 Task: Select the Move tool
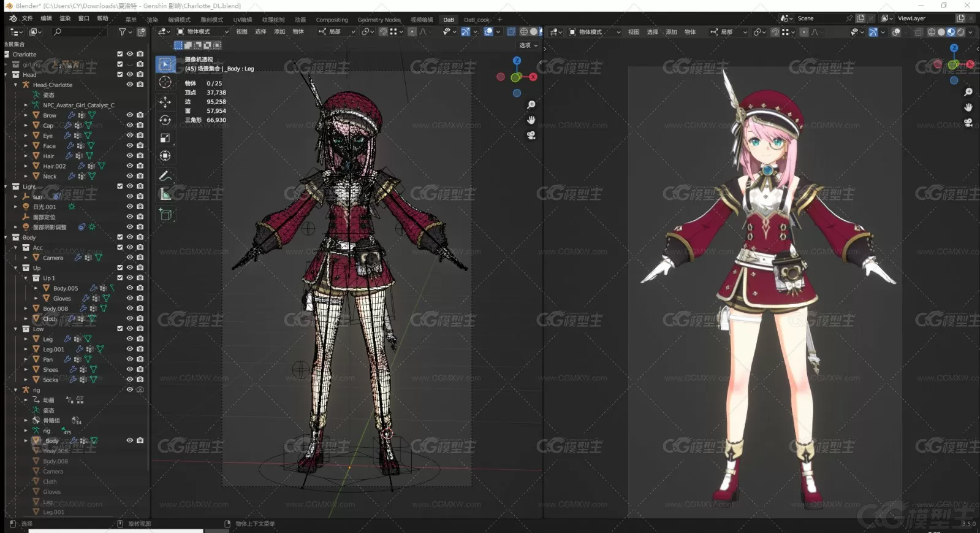(165, 102)
